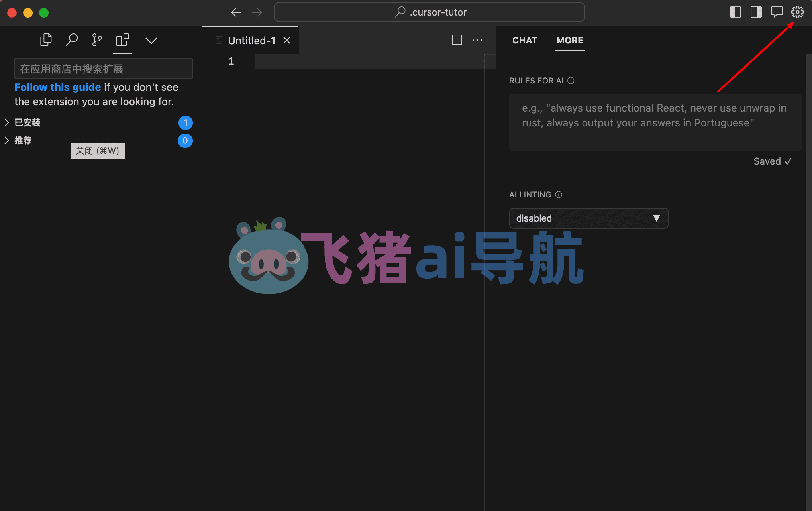Click the .cursor-tutor command search bar
Screen dimensions: 812x511
click(x=430, y=12)
